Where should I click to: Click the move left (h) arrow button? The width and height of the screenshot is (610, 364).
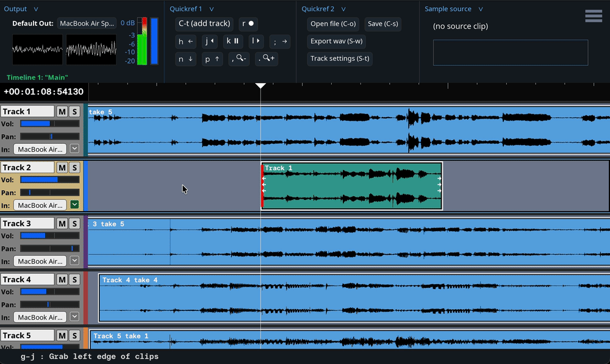point(185,41)
